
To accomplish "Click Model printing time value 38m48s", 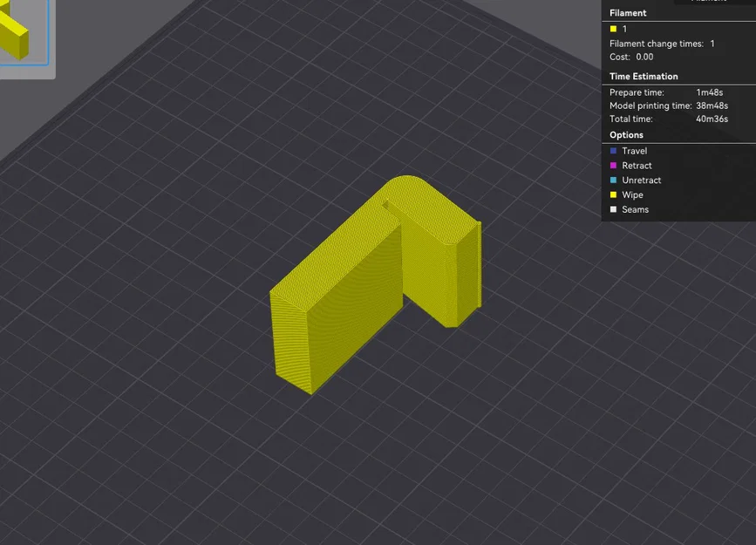I will (x=712, y=106).
